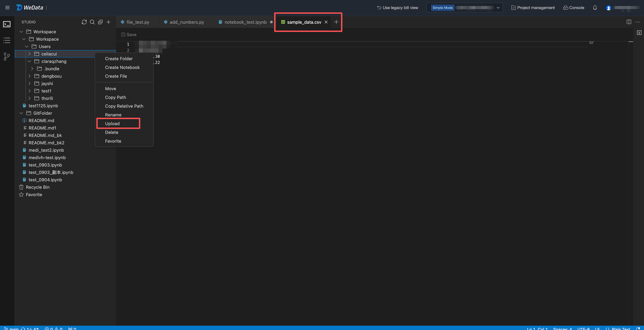
Task: Collapse the claraqzhang folder
Action: coord(30,61)
